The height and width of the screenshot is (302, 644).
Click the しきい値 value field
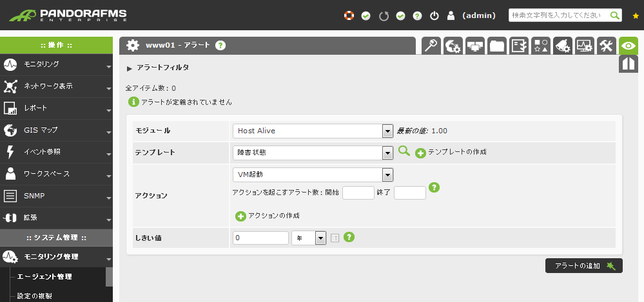click(261, 238)
